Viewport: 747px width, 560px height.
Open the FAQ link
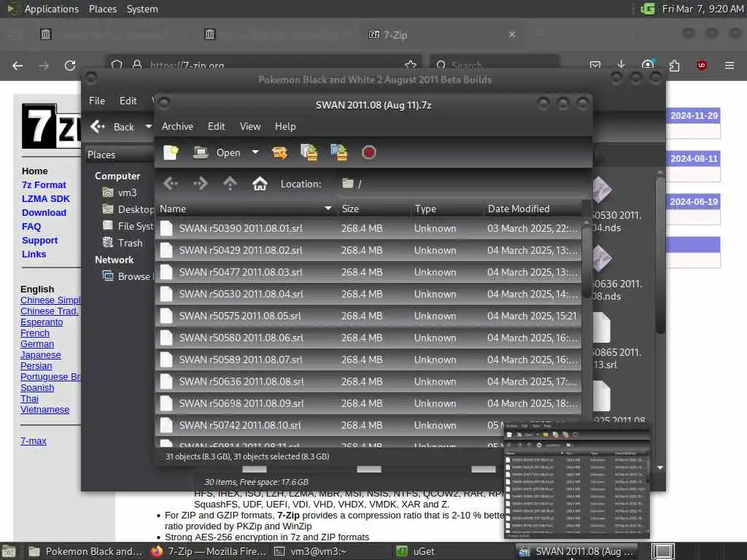tap(31, 226)
